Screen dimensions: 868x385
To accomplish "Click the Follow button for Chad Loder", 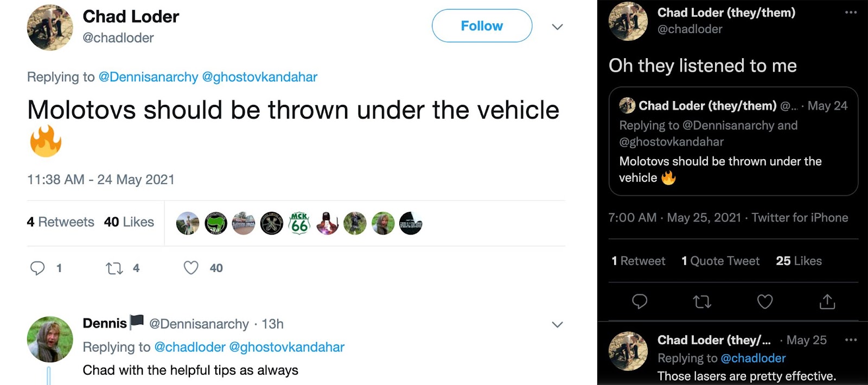I will [482, 26].
